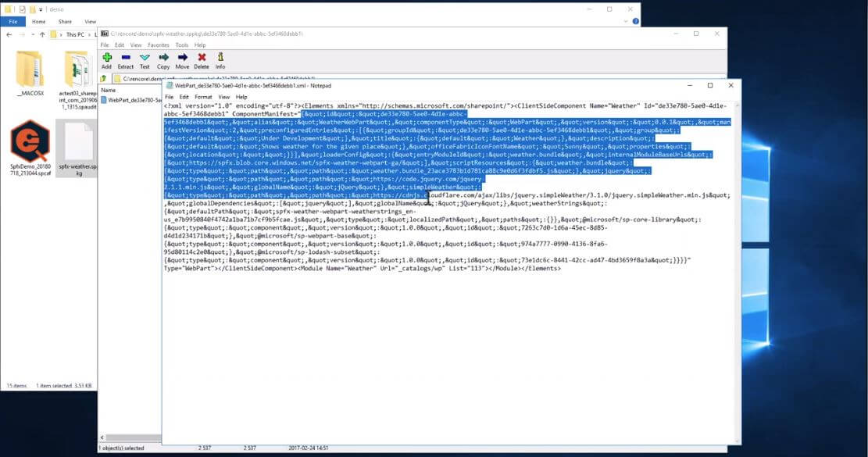Screen dimensions: 868x457
Task: Open the 7-Zip Tools menu
Action: click(x=181, y=45)
